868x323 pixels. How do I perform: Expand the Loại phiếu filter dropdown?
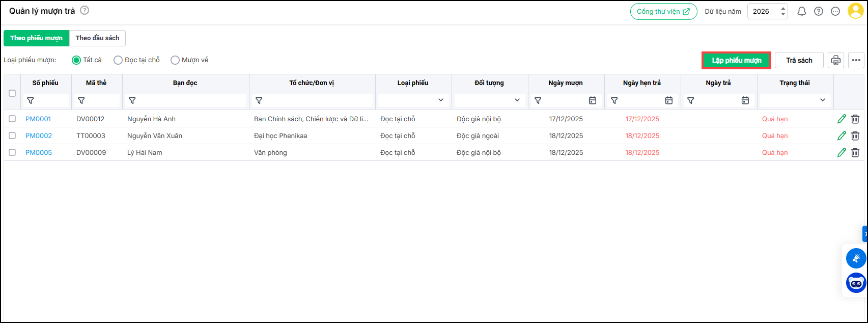tap(440, 100)
